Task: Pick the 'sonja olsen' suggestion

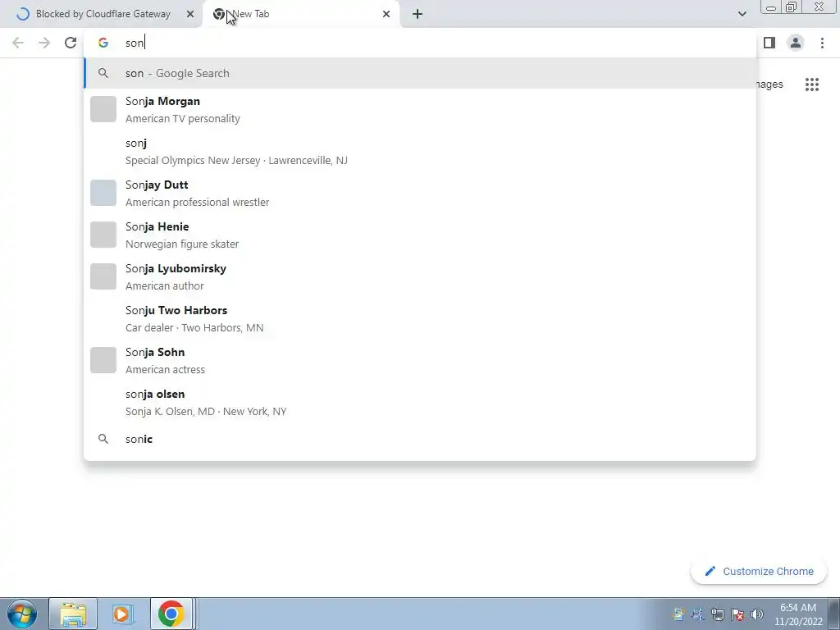Action: click(x=420, y=402)
